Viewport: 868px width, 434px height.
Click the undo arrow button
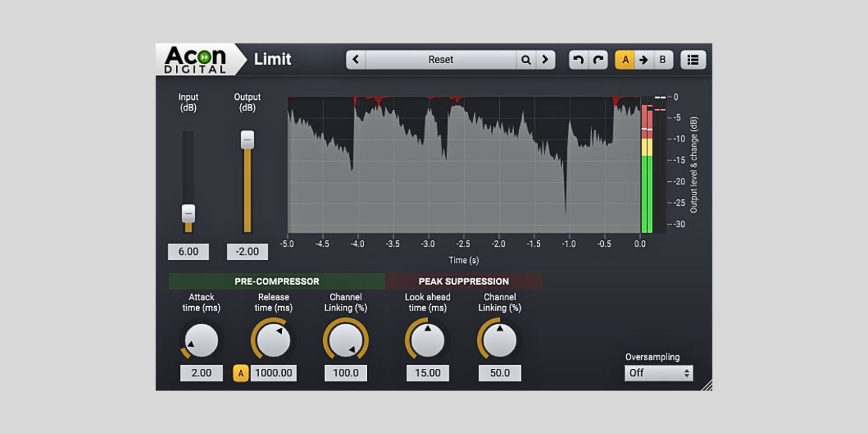click(x=578, y=60)
